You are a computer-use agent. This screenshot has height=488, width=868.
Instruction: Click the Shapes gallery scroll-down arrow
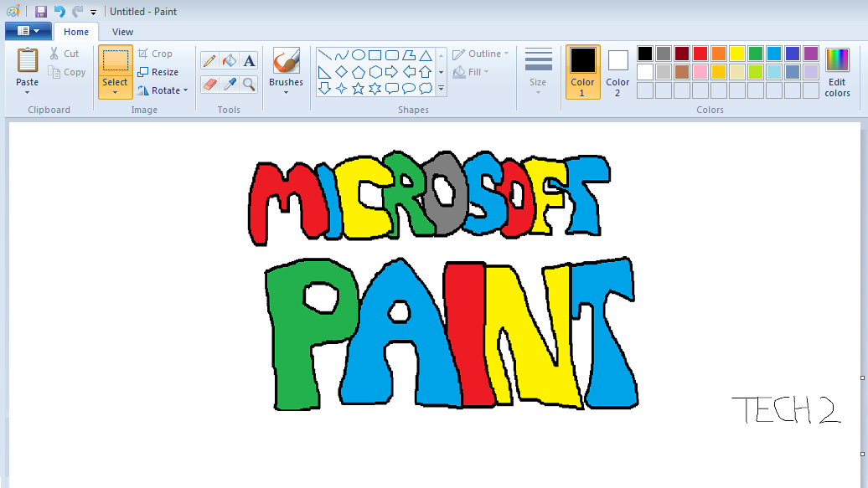click(442, 72)
